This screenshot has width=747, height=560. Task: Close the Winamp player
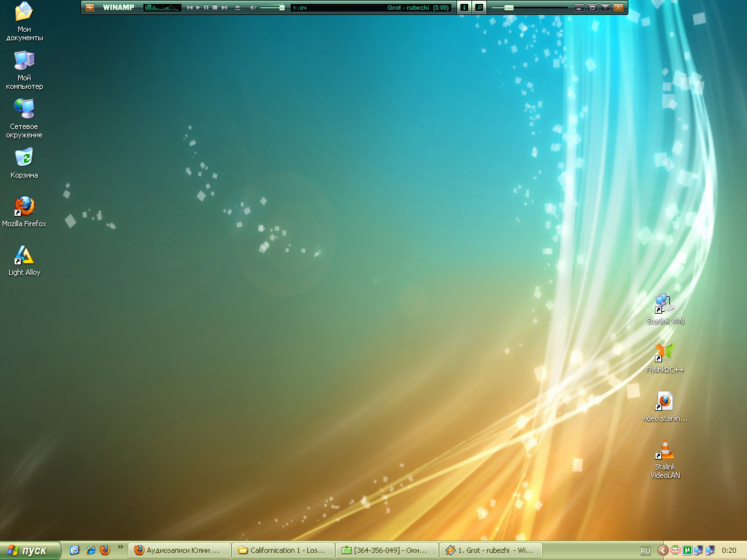click(x=618, y=8)
